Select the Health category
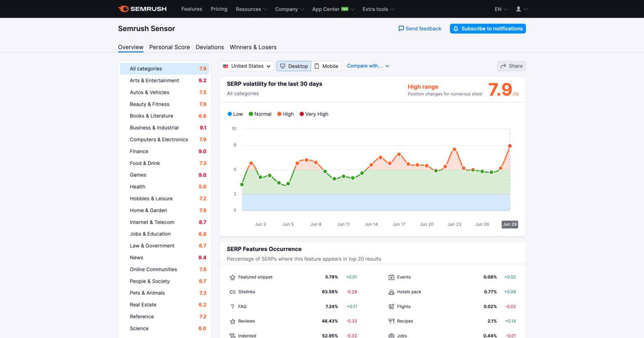The image size is (644, 338). point(164,187)
